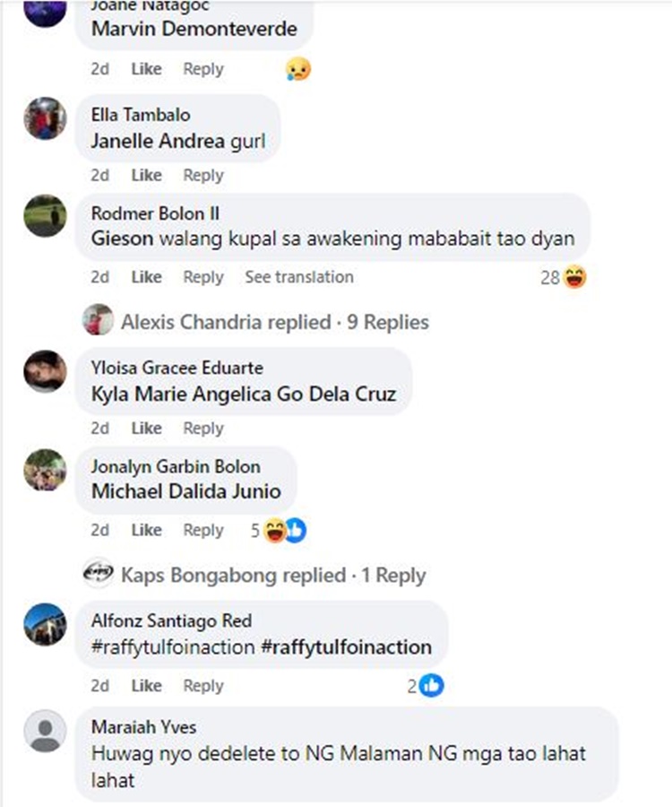Click Maraiah Yves' default avatar

point(45,730)
